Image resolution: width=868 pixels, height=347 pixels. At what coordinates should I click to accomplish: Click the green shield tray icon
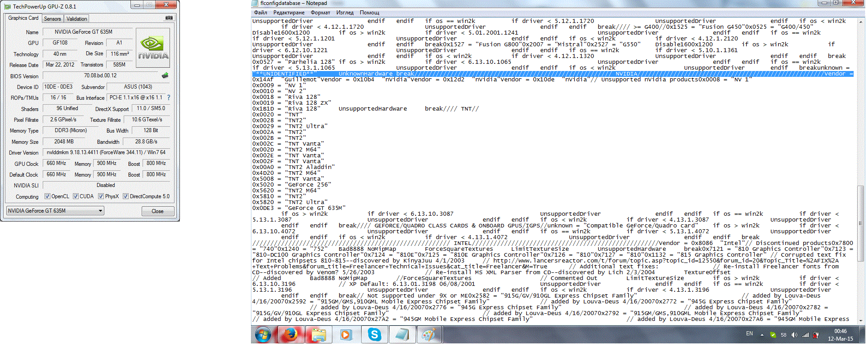pyautogui.click(x=773, y=335)
